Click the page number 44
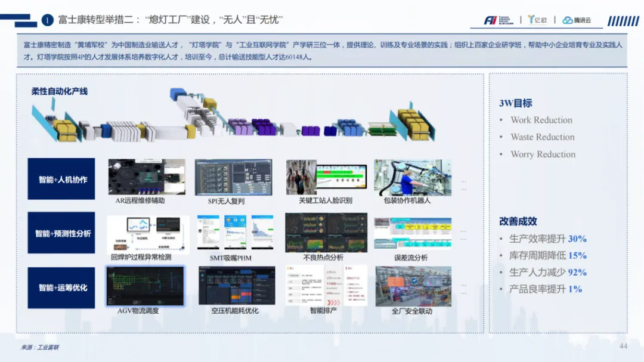The width and height of the screenshot is (644, 362). tap(623, 346)
